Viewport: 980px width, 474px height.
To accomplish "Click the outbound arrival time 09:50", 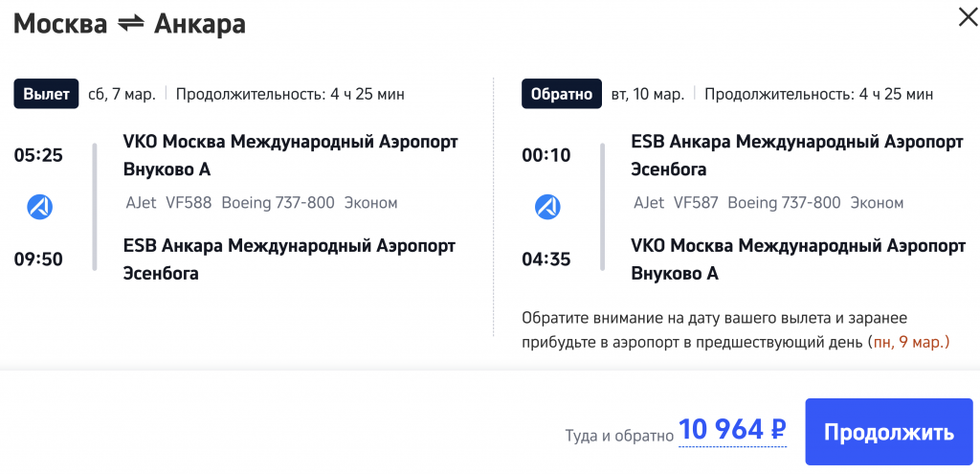I will point(38,259).
